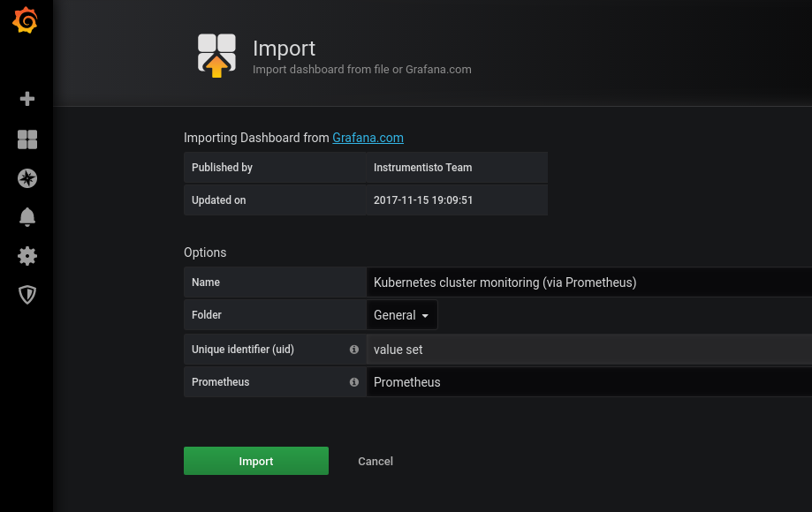Click the Import dashboard header icon
This screenshot has width=812, height=512.
coord(216,56)
